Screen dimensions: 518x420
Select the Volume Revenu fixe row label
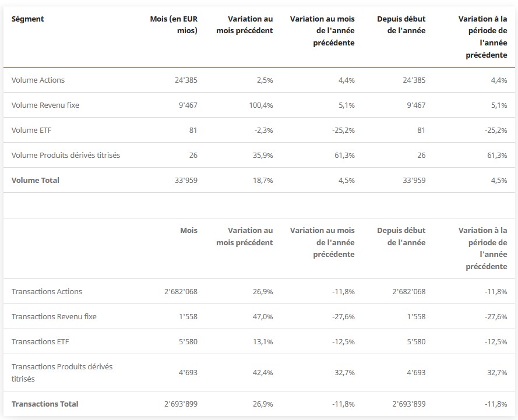point(45,105)
